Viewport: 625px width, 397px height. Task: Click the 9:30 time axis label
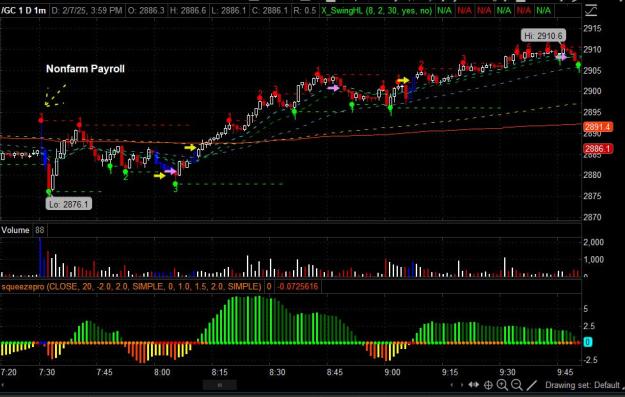point(507,372)
